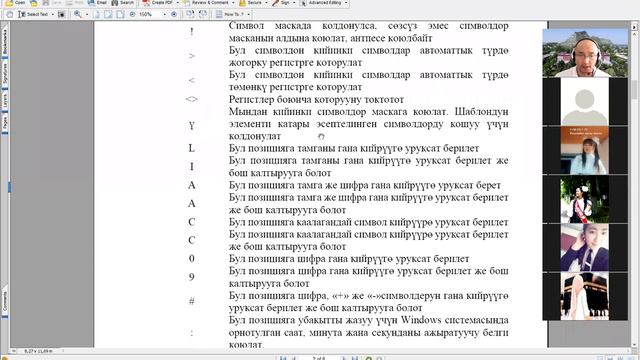Click the '<>' symbol in the table
Viewport: 640px width, 360px height.
(x=191, y=99)
